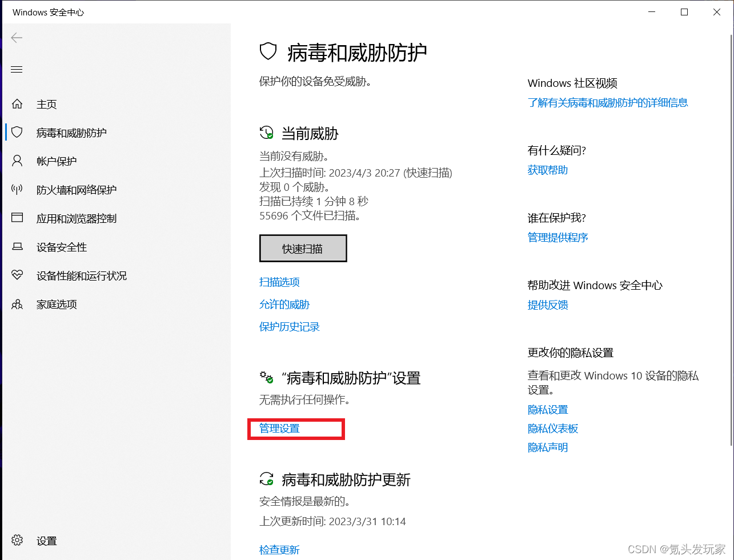Open 允许的威胁 link
The height and width of the screenshot is (560, 734).
coord(284,305)
